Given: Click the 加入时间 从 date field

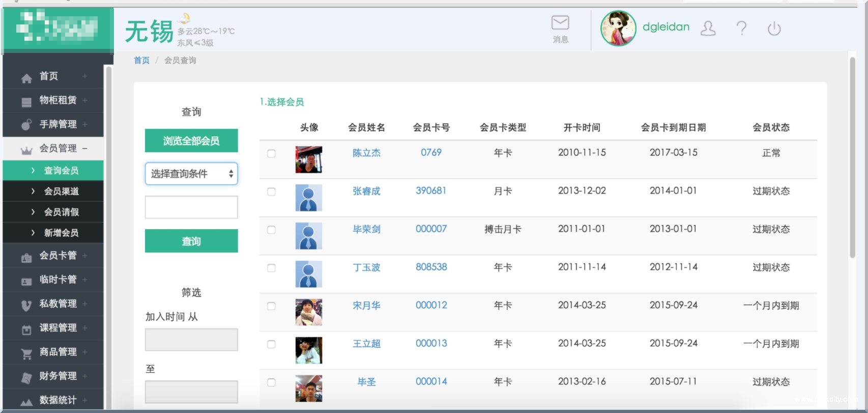Looking at the screenshot, I should [x=191, y=340].
